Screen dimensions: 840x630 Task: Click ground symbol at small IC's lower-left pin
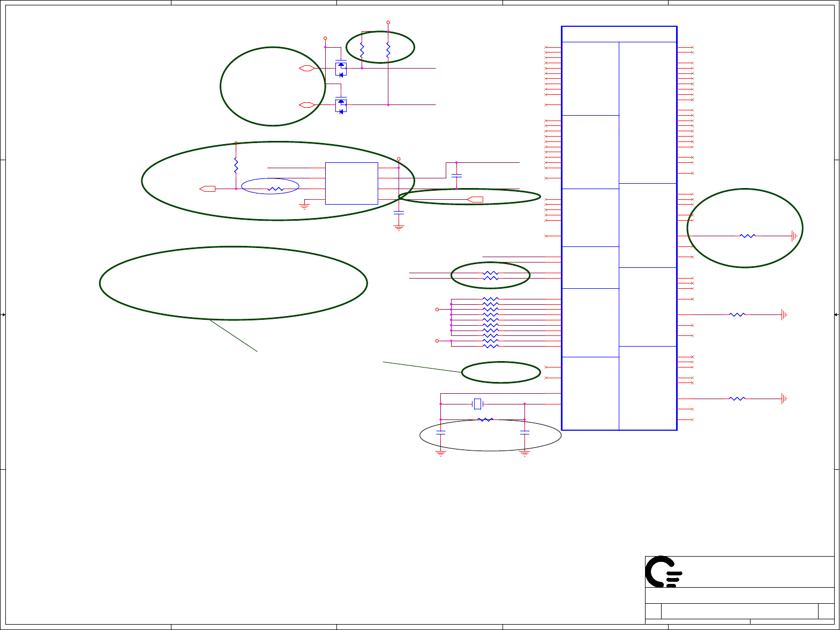(304, 206)
